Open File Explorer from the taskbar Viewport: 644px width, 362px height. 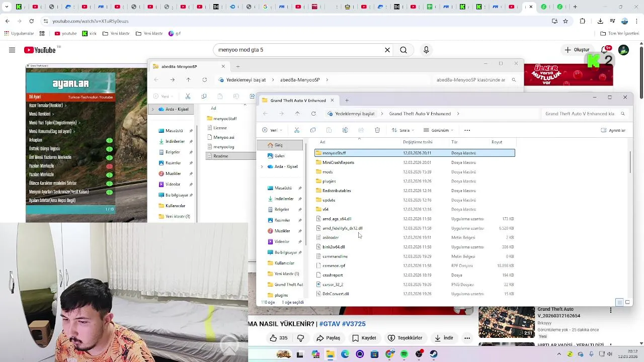pyautogui.click(x=330, y=354)
